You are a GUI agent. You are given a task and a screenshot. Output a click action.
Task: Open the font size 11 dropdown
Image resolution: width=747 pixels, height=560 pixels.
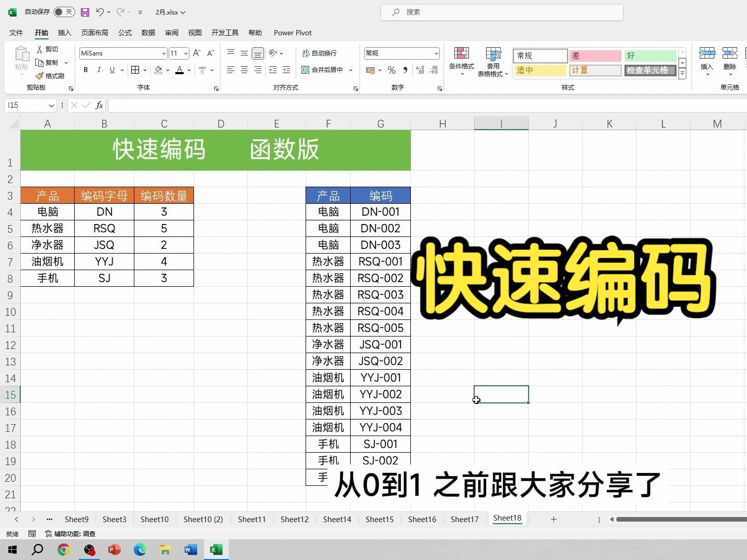tap(186, 53)
